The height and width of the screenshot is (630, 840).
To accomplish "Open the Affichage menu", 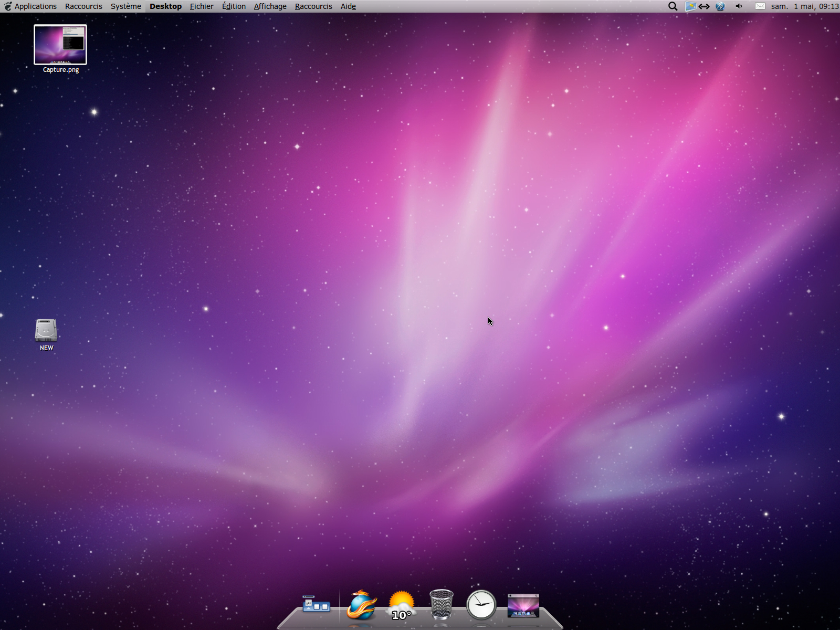I will point(270,6).
